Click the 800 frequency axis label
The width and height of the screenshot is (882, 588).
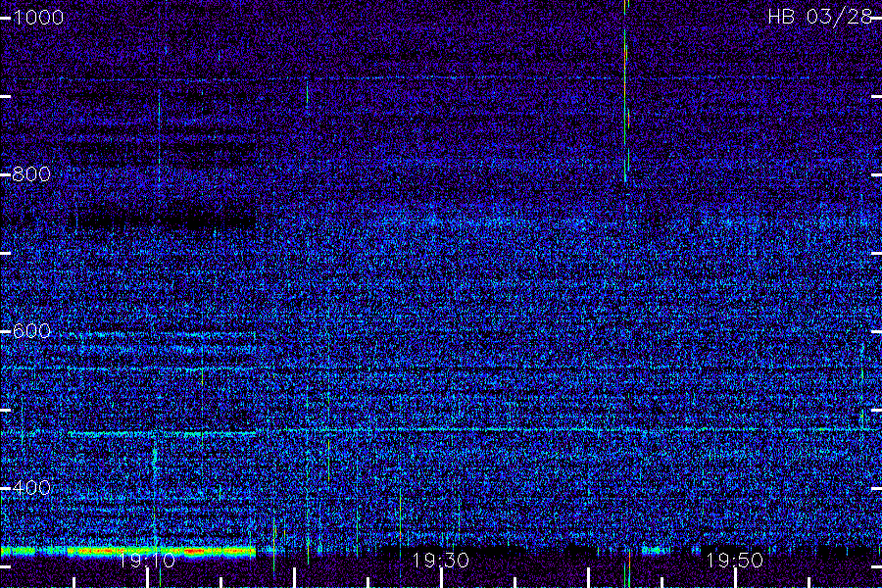[31, 173]
